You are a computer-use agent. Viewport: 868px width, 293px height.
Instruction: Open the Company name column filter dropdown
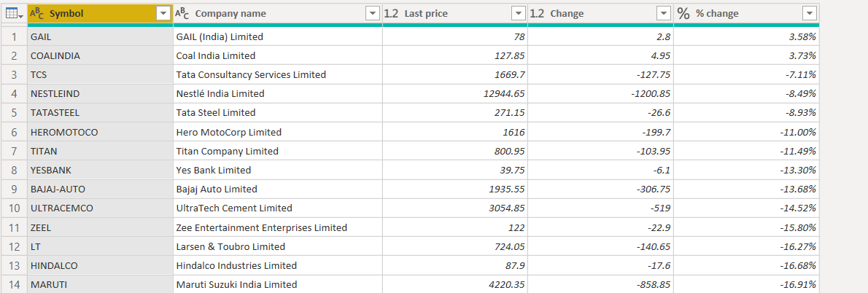point(372,13)
